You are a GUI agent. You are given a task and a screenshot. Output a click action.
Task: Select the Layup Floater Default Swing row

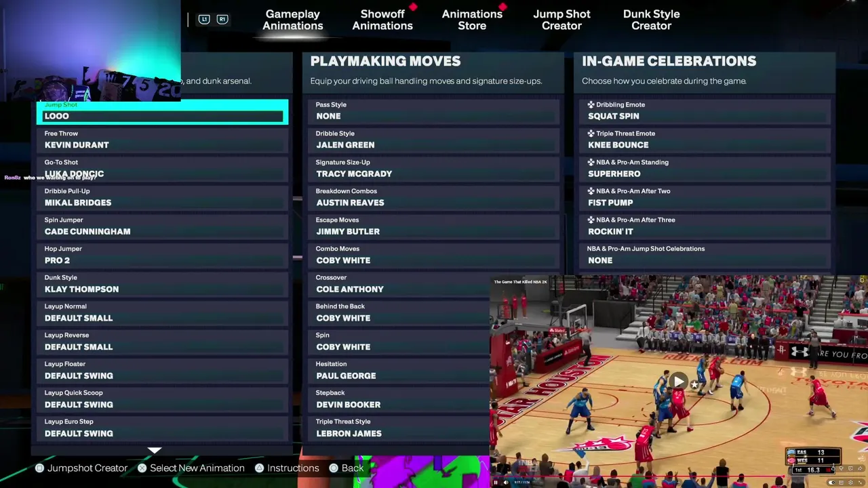(163, 370)
